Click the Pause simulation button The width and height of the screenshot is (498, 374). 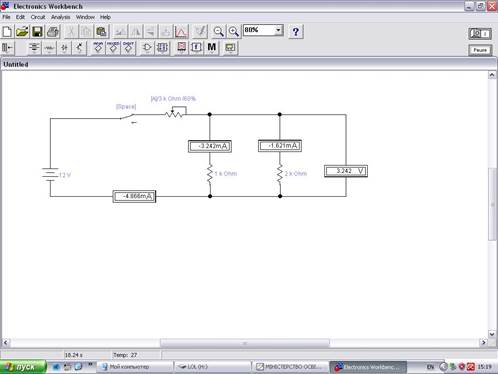[x=480, y=50]
